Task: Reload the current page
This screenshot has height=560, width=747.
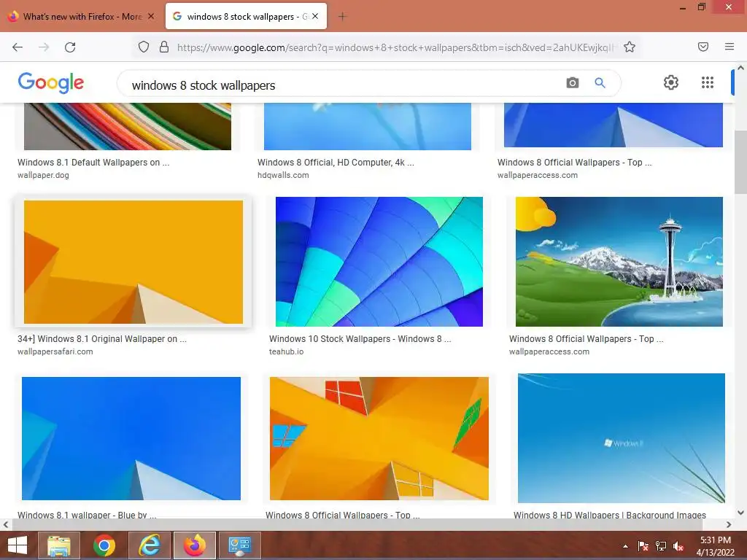Action: [70, 47]
